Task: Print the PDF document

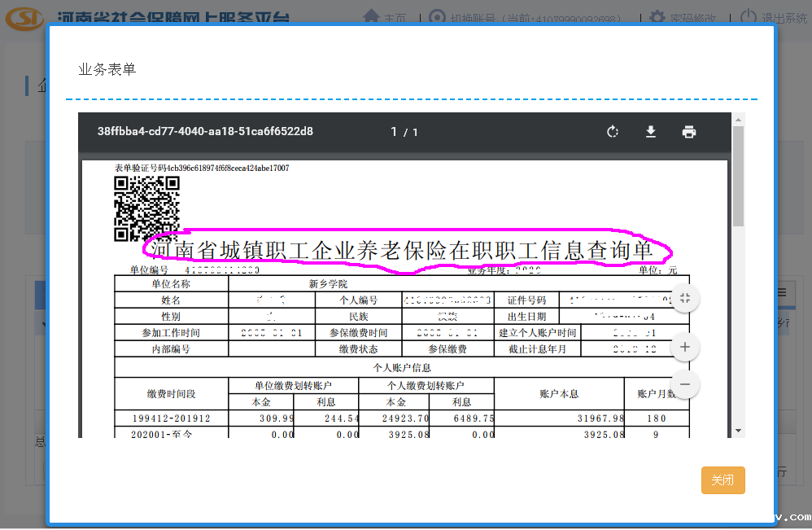Action: pos(689,132)
